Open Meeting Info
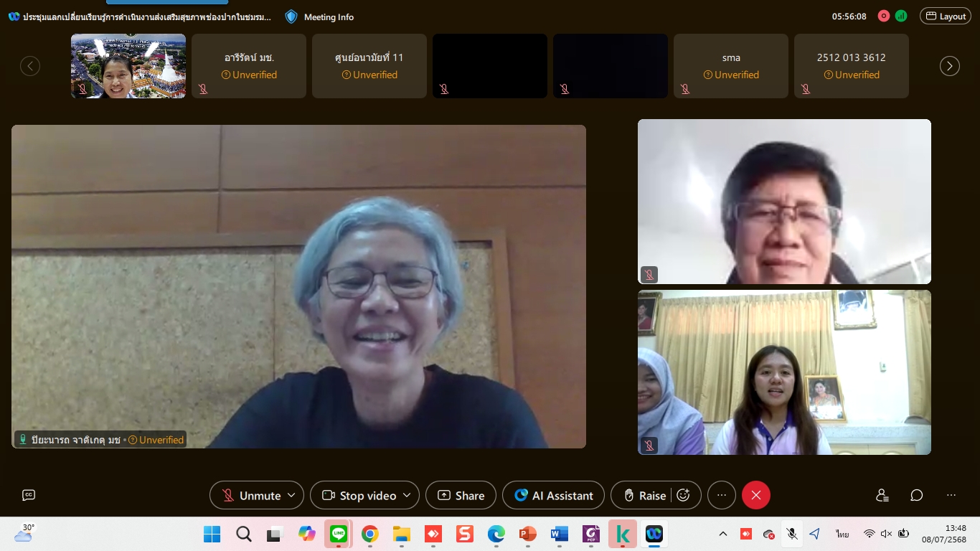The image size is (980, 551). (320, 17)
